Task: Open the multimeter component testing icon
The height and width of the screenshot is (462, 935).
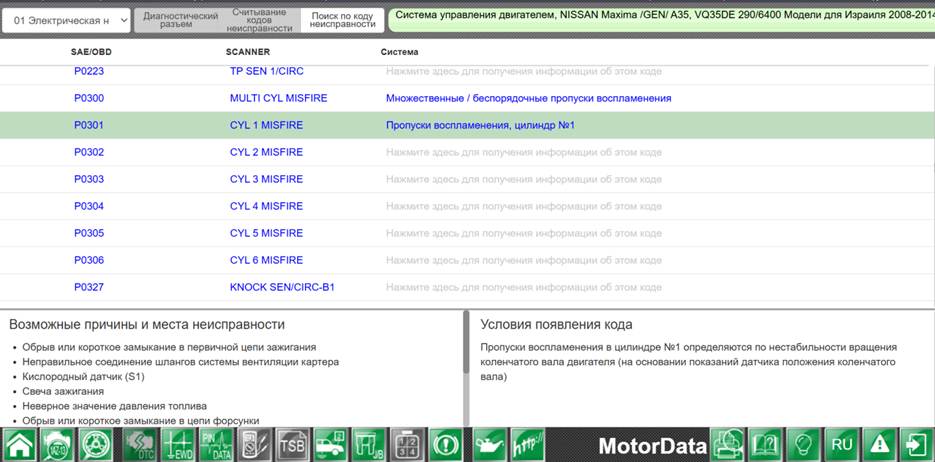Action: click(255, 445)
